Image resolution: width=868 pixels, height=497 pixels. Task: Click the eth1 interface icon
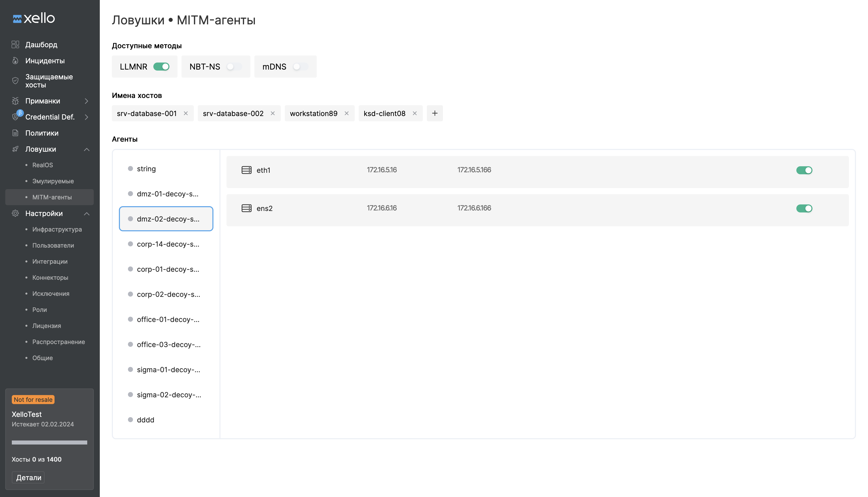coord(246,170)
